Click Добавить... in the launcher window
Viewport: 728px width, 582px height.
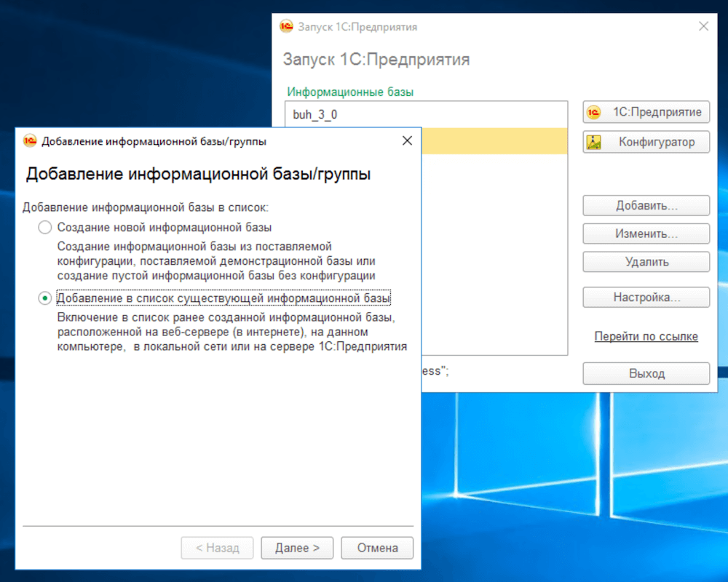646,206
